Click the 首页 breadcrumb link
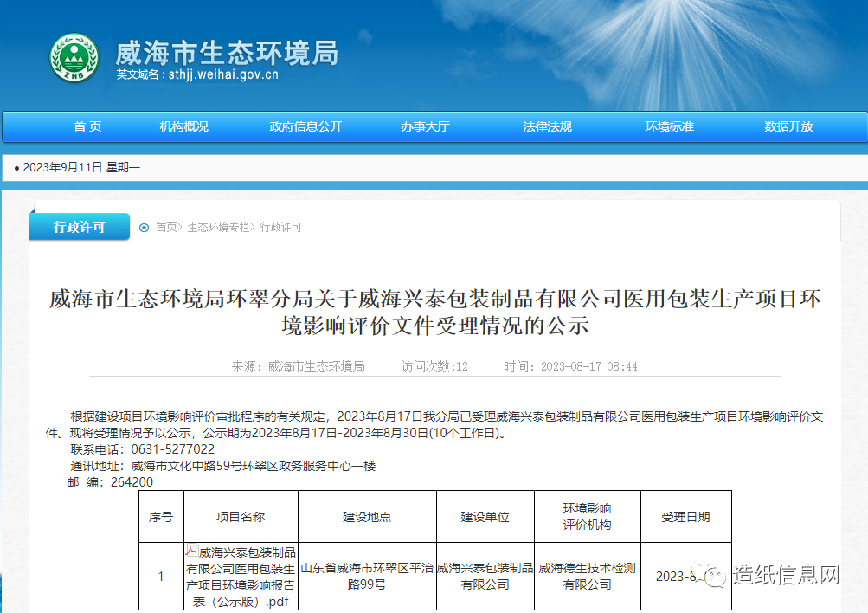Viewport: 868px width, 613px height. tap(166, 228)
